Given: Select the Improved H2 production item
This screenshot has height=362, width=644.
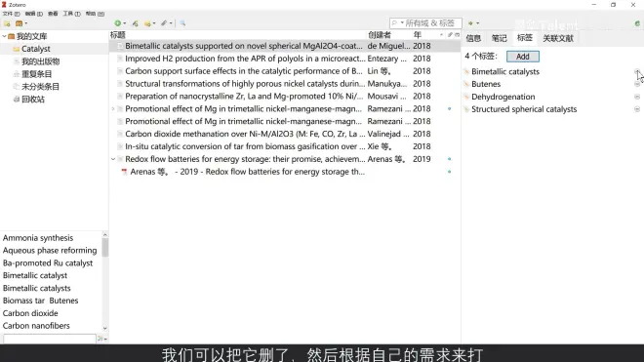Looking at the screenshot, I should click(x=285, y=59).
